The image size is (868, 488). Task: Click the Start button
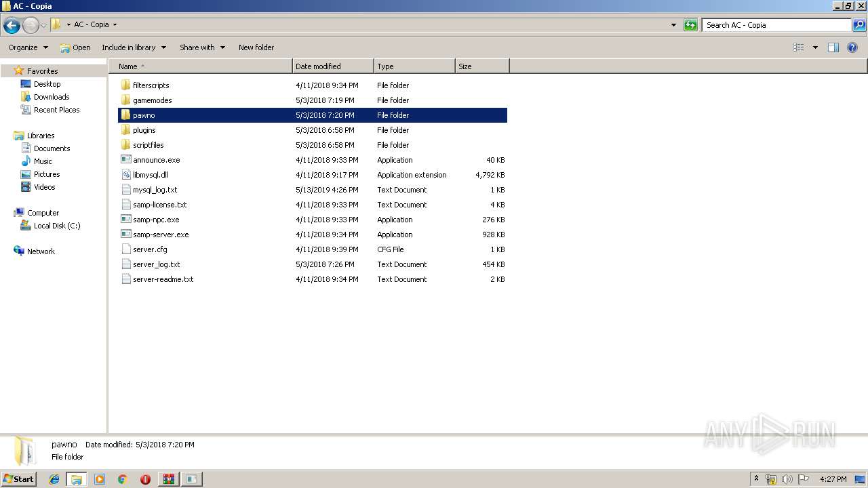tap(19, 479)
